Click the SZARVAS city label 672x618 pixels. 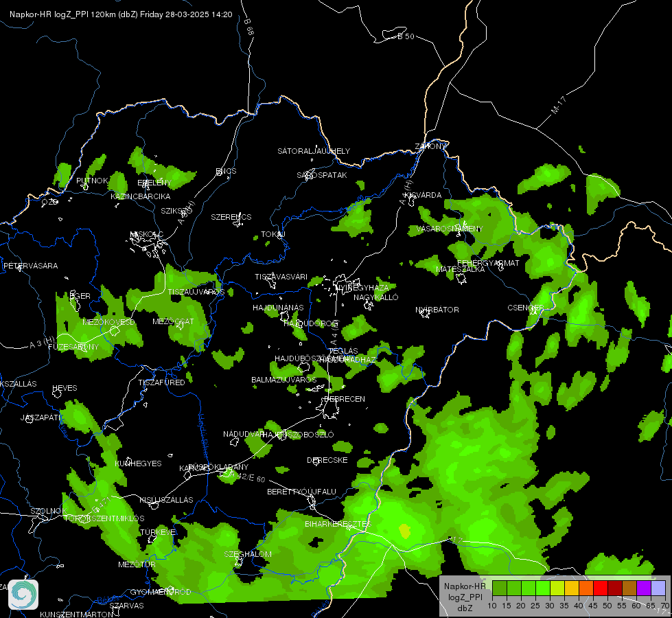126,606
